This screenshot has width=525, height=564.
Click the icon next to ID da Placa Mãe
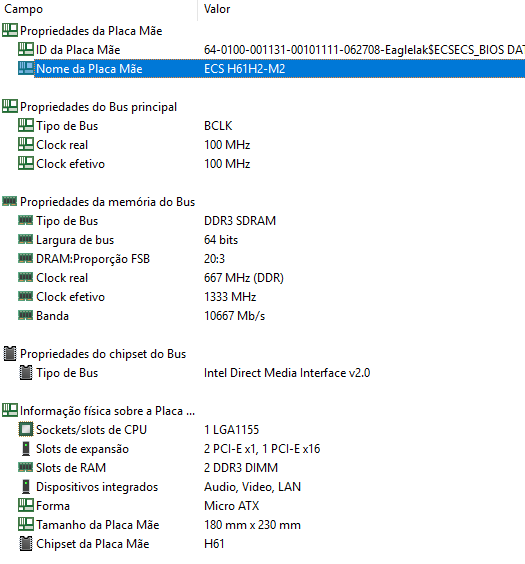click(26, 49)
